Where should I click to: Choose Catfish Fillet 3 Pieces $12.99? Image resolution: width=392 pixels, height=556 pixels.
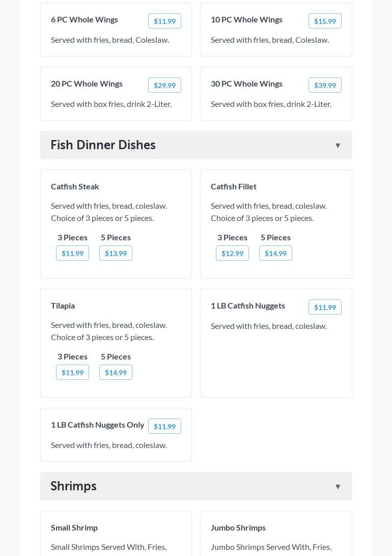pyautogui.click(x=232, y=253)
